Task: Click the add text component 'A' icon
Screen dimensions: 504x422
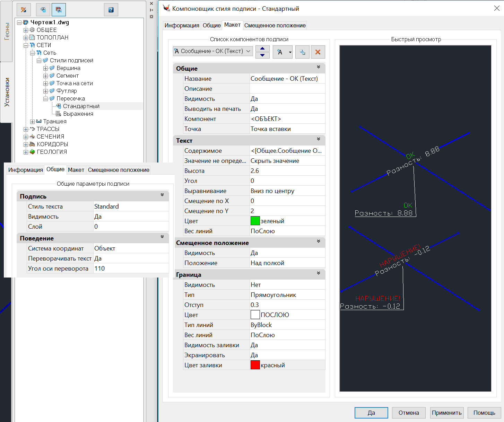Action: click(280, 52)
